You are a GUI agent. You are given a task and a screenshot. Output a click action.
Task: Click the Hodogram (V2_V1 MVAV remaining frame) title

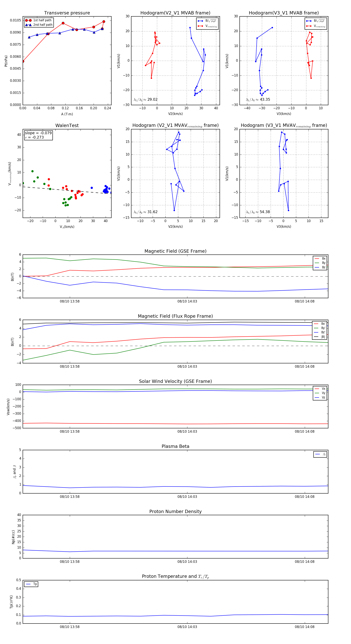[175, 125]
